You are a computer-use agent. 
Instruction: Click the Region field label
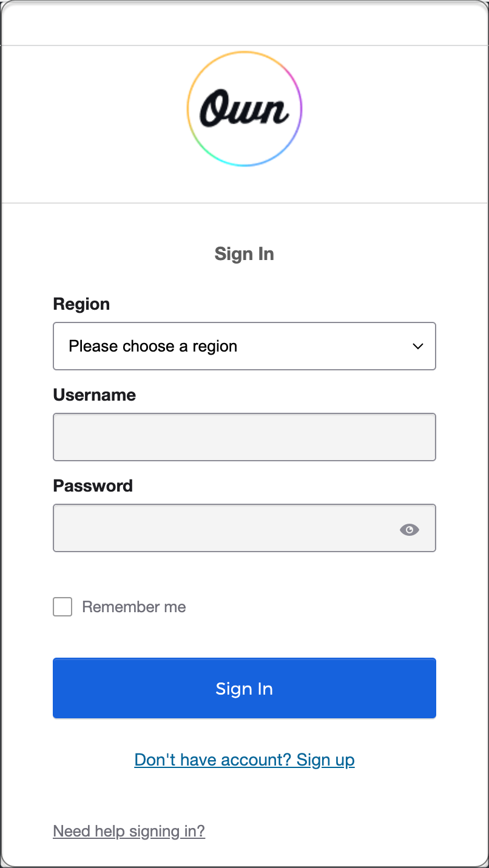(x=82, y=304)
